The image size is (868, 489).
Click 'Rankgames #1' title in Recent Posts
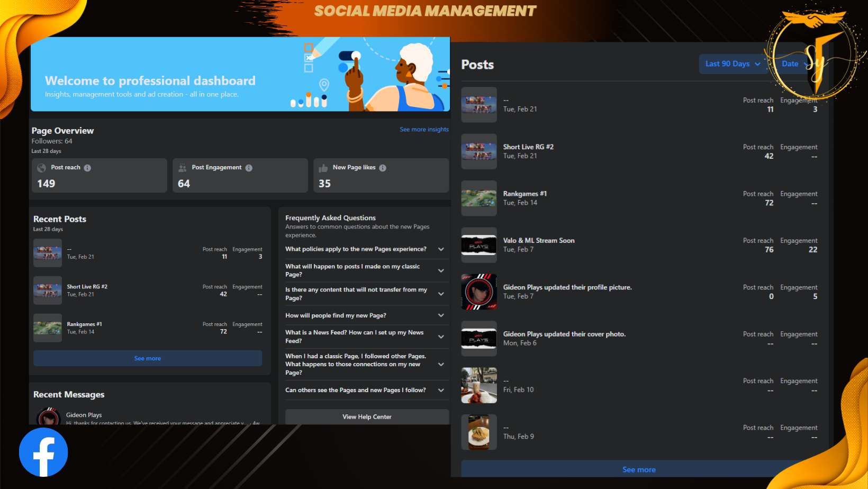(85, 324)
